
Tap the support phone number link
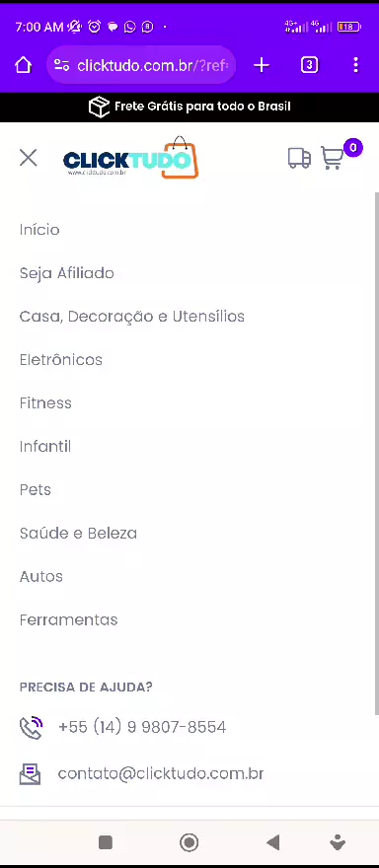tap(142, 727)
